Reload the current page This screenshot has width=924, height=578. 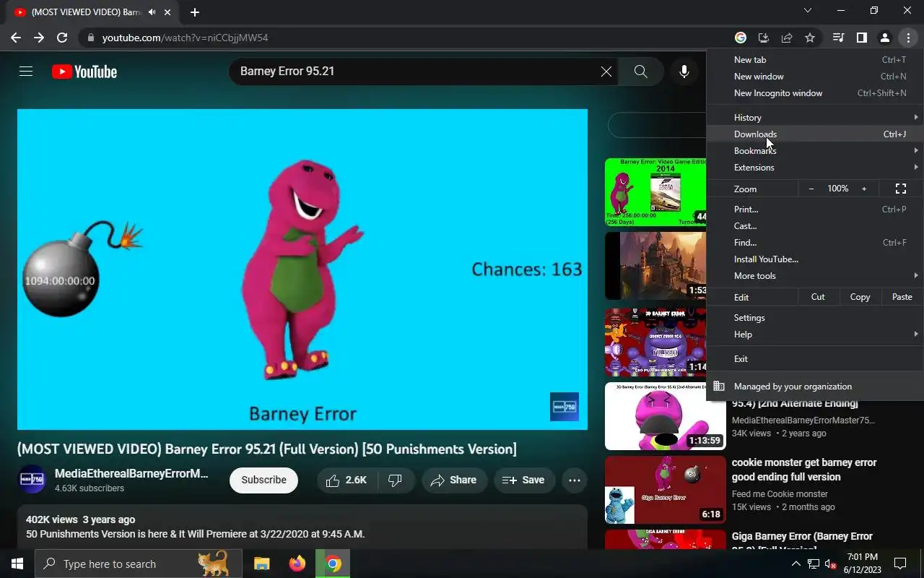62,38
